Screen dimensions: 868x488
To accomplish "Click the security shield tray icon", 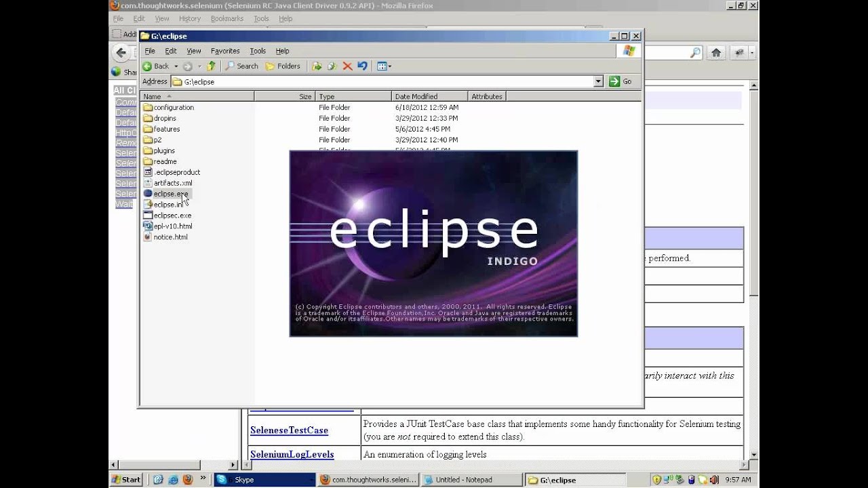I will click(656, 480).
